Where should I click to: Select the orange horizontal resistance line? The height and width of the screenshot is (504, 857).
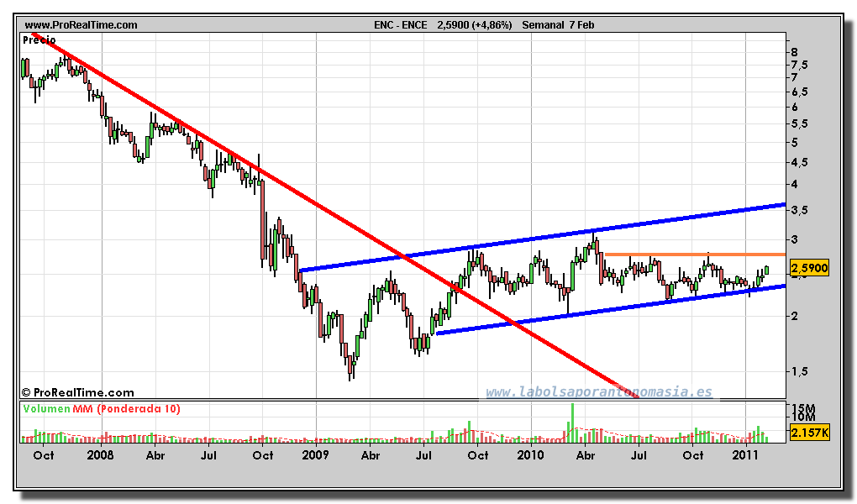[x=697, y=254]
